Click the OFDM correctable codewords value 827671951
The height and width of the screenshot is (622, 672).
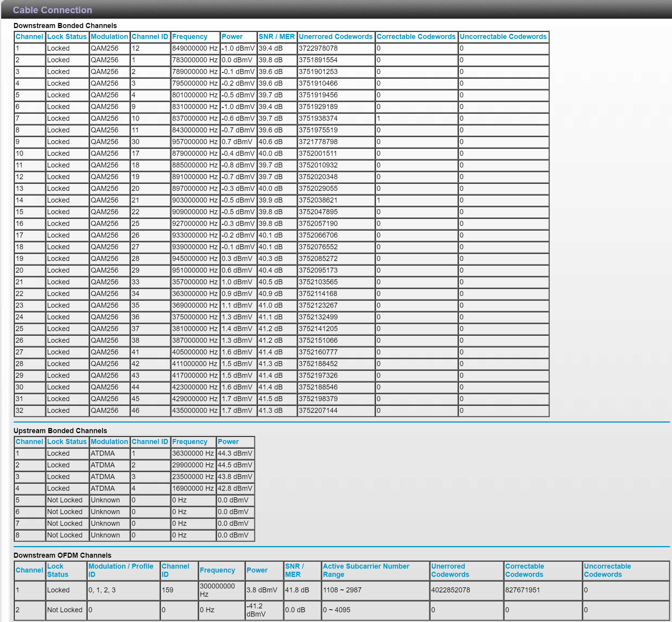coord(522,590)
